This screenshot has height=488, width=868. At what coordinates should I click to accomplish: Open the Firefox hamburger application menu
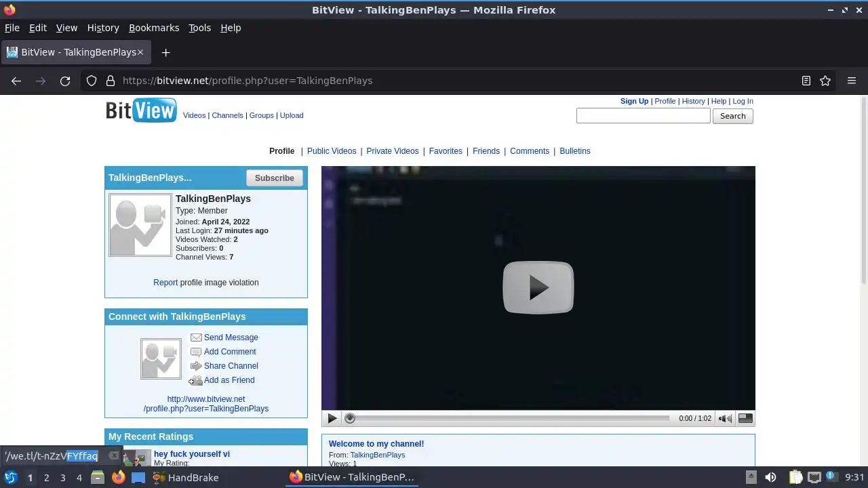click(x=852, y=81)
